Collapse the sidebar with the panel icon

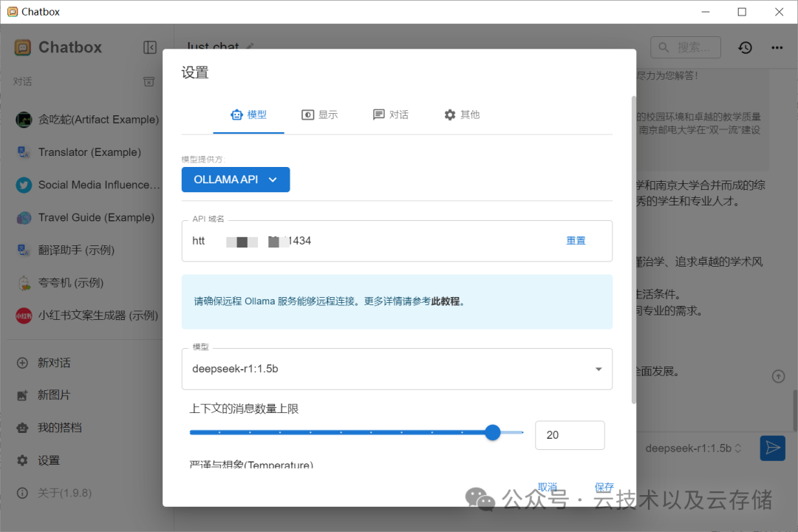tap(149, 47)
